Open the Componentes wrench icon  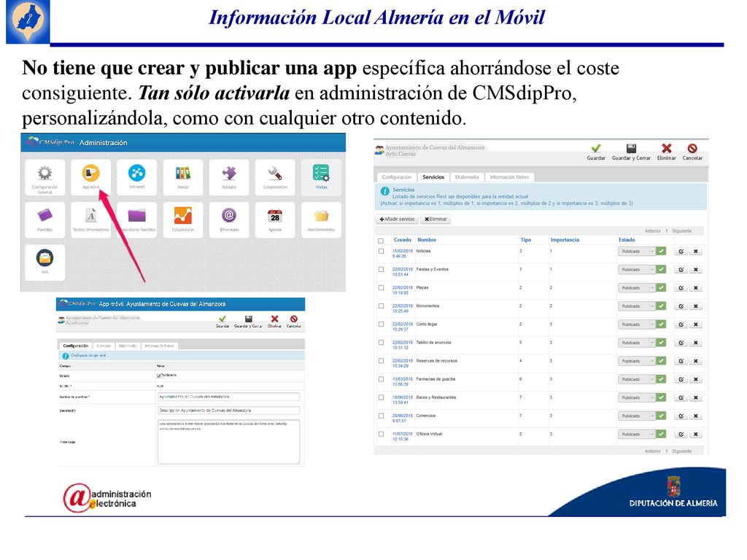275,177
